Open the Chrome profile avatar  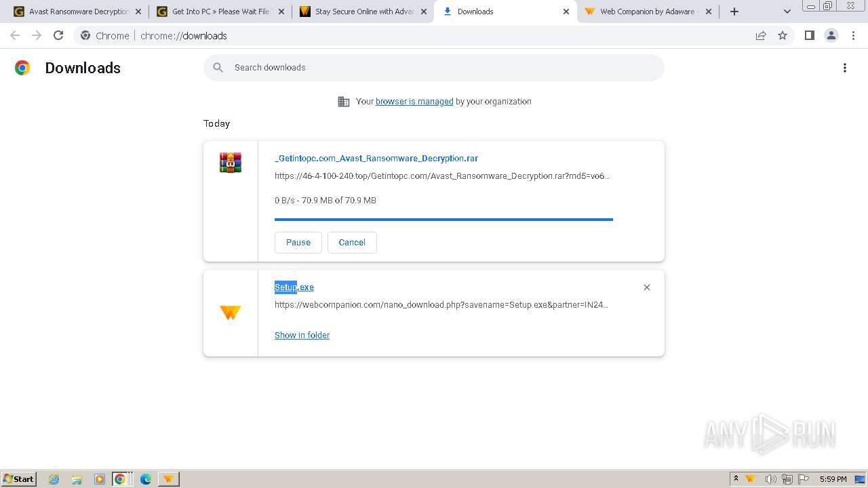[x=831, y=35]
